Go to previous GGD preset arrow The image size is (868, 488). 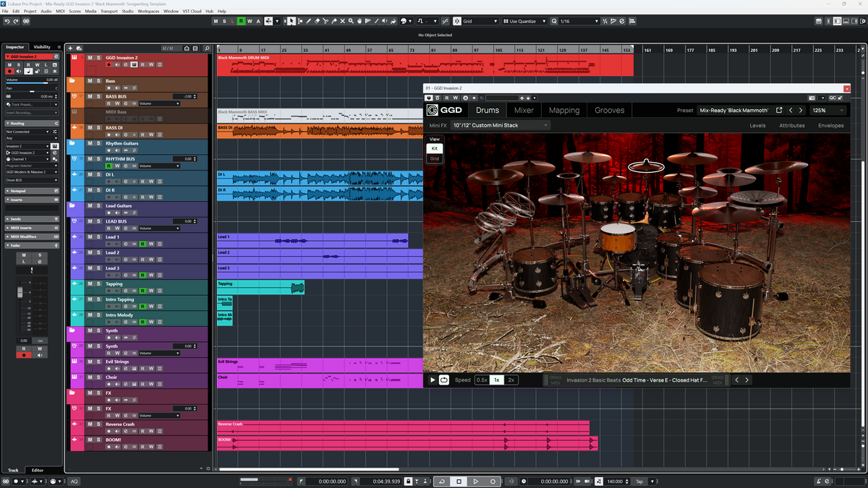791,111
